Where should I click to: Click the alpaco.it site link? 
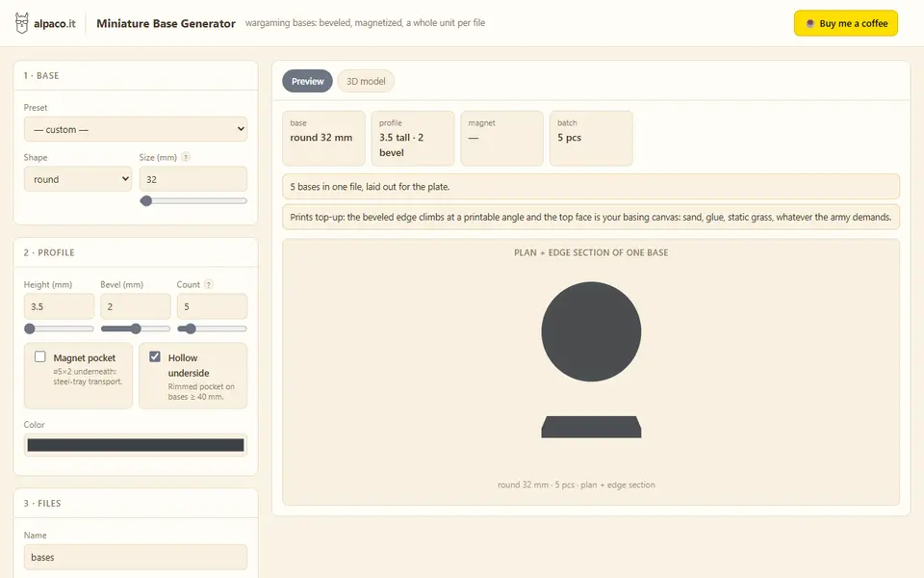point(54,23)
